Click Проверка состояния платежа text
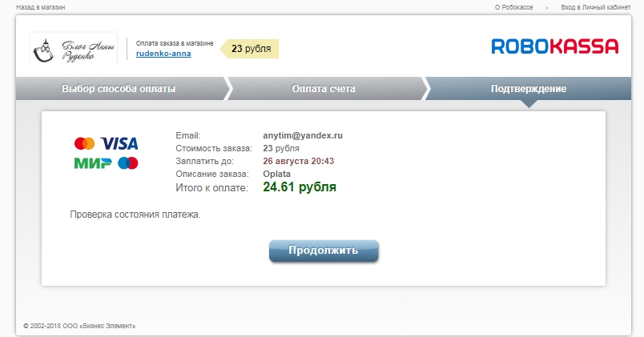 point(135,215)
